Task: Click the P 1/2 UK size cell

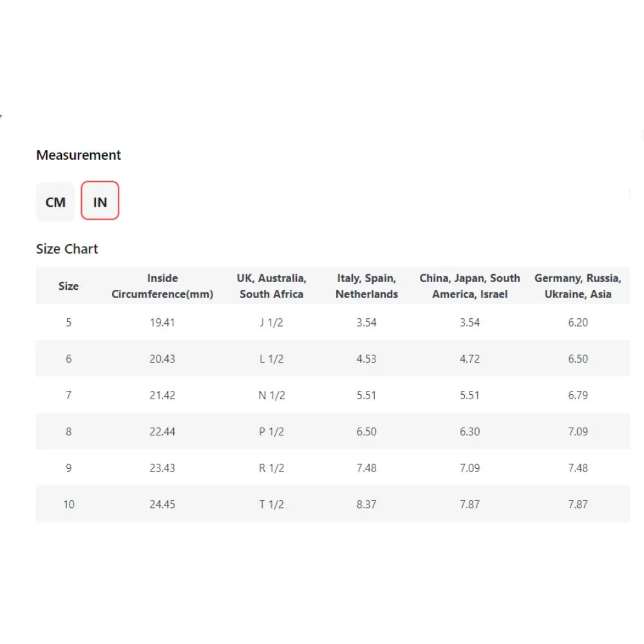Action: [271, 431]
